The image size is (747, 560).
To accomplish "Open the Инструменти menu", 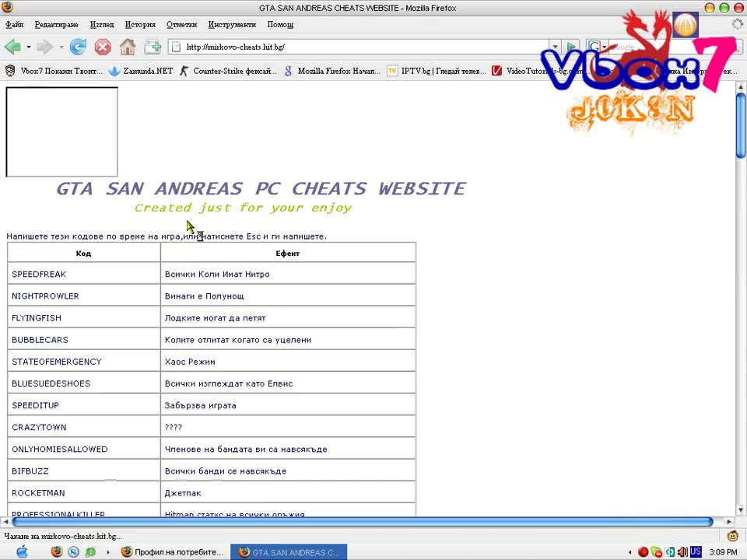I will (x=232, y=24).
